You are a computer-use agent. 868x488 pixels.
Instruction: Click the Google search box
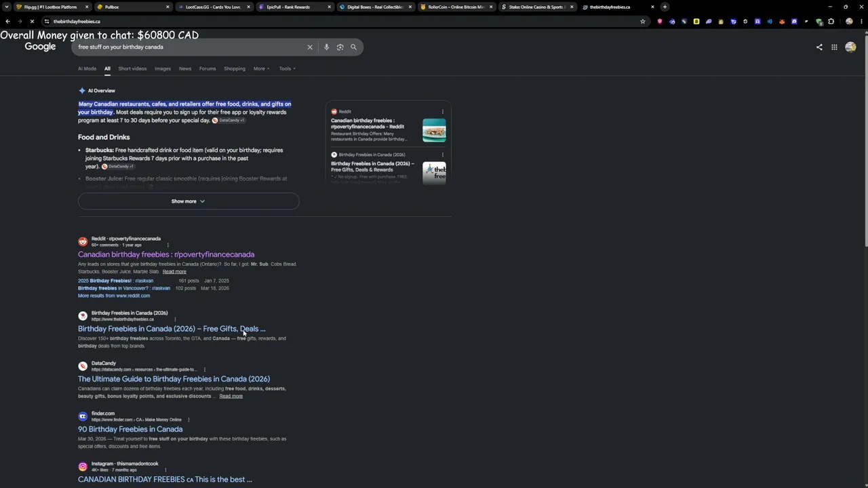(190, 47)
